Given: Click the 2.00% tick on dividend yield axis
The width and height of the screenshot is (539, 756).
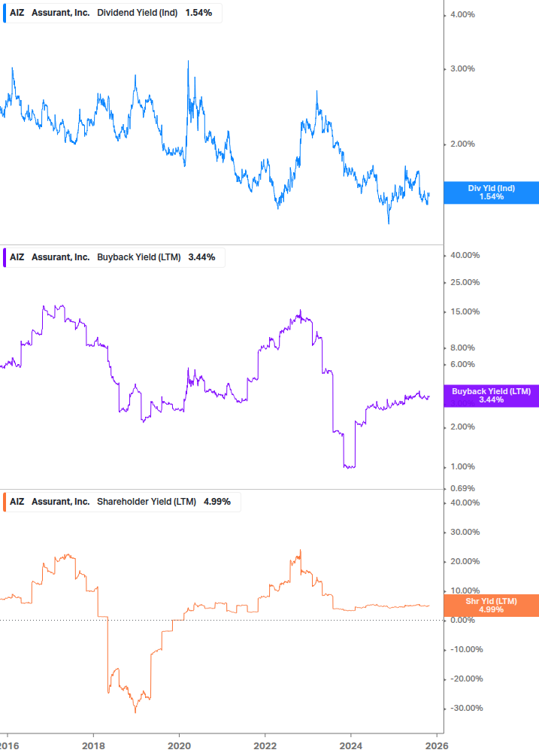Looking at the screenshot, I should click(x=462, y=144).
